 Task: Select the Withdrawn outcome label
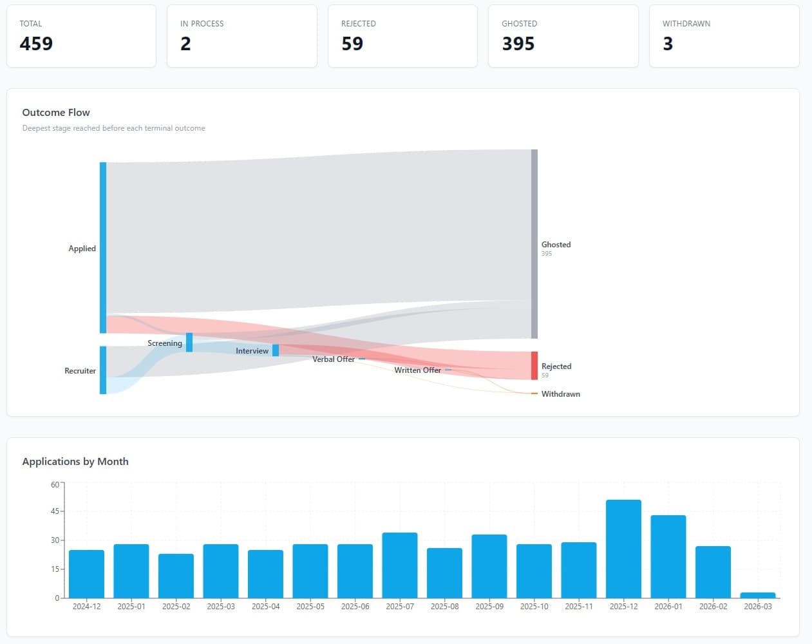pos(560,393)
